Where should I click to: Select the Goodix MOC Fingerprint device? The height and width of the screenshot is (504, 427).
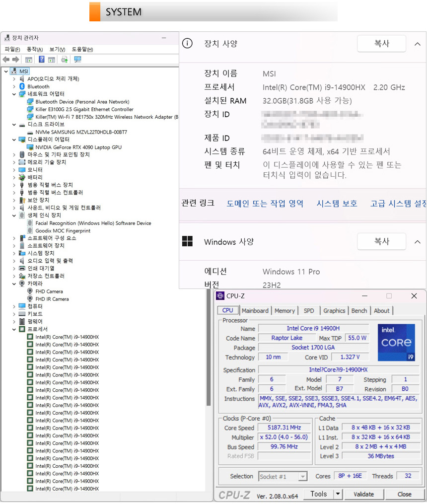click(63, 230)
